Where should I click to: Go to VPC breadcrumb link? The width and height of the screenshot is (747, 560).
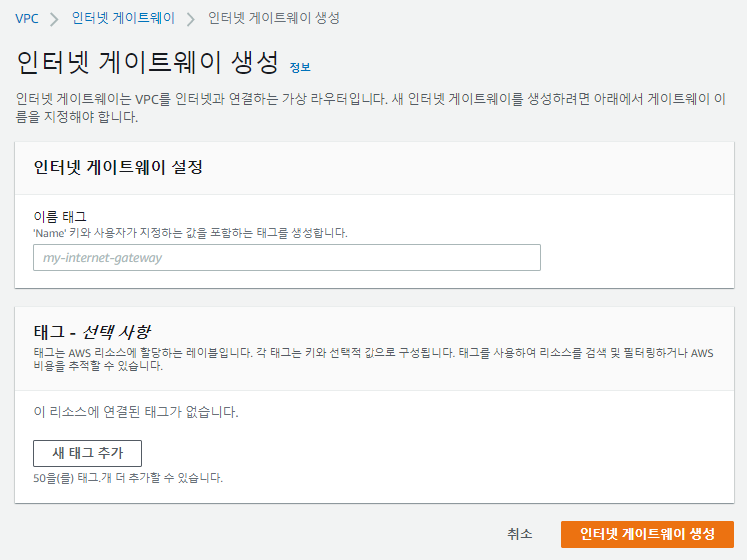point(27,18)
